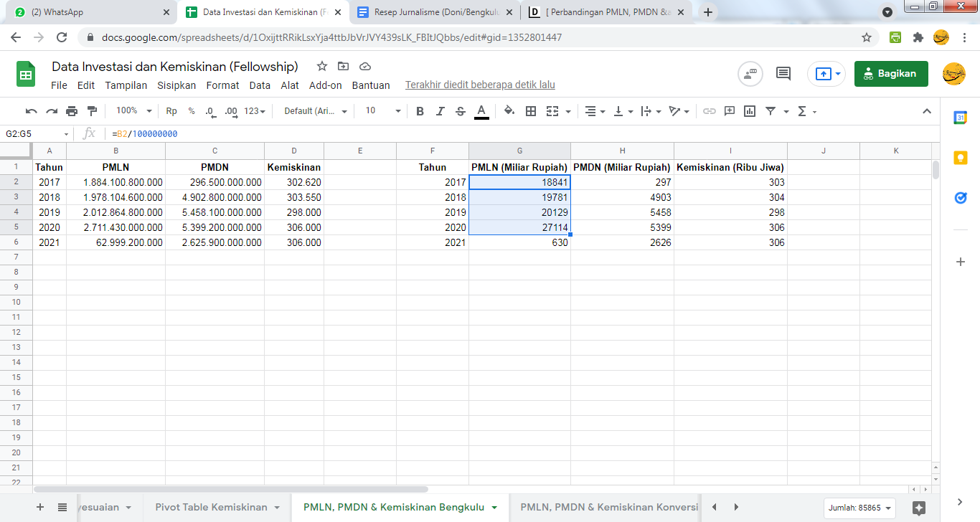Open the Sisipkan menu
The width and height of the screenshot is (980, 522).
coord(176,85)
